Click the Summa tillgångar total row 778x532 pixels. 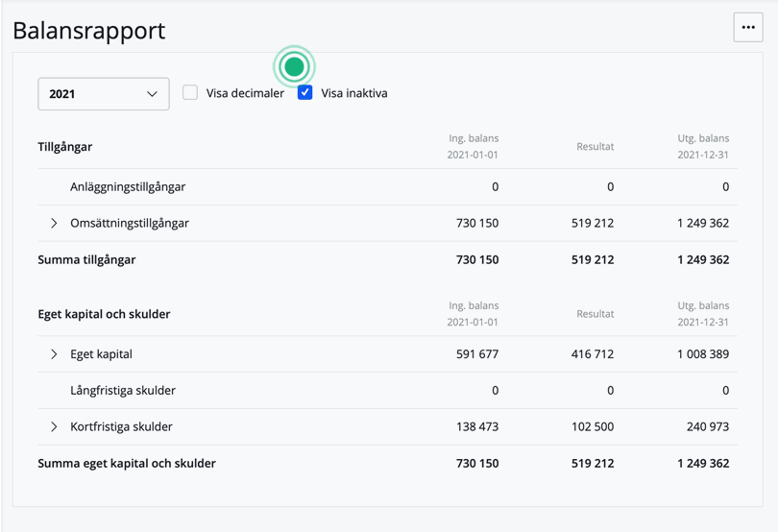(x=86, y=259)
